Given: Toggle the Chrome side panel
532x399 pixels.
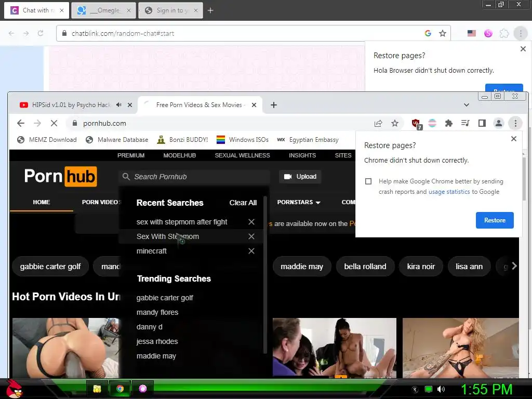Looking at the screenshot, I should pyautogui.click(x=482, y=123).
